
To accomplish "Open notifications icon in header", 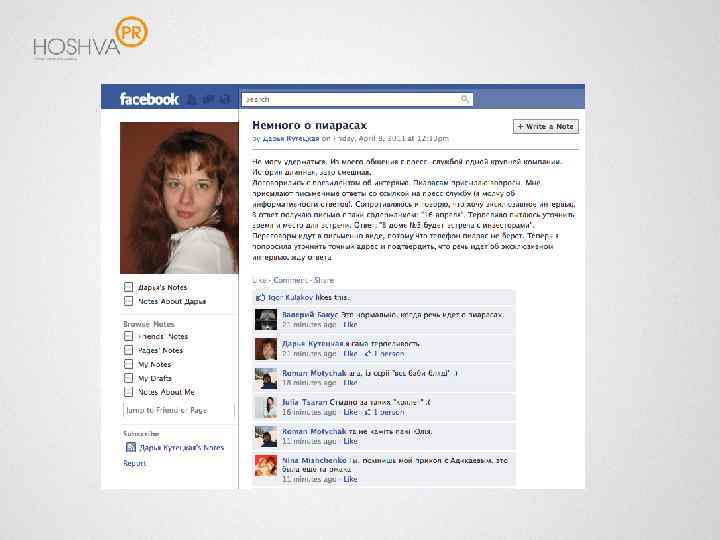I will click(225, 99).
